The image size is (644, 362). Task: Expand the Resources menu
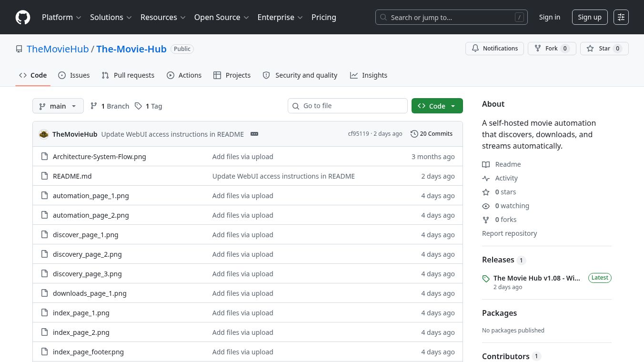coord(162,17)
